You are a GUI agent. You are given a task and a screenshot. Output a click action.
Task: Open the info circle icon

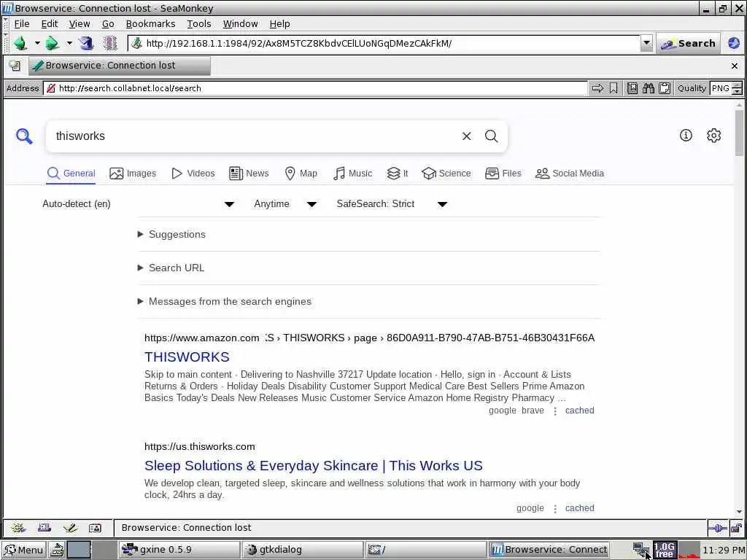pos(686,136)
